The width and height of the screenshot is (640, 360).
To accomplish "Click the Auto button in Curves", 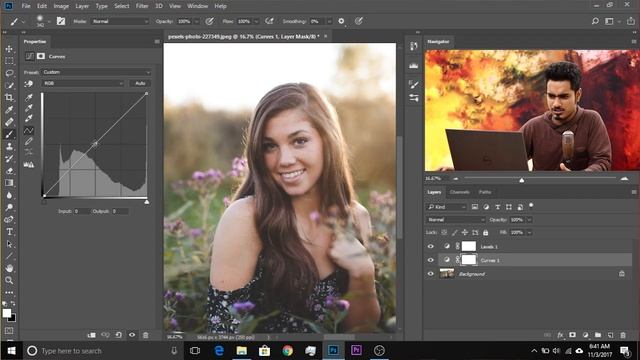I will (140, 83).
